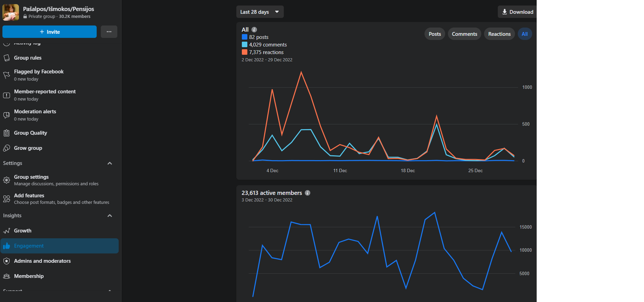The width and height of the screenshot is (644, 302).
Task: Click the Flagged by Facebook flag icon
Action: [x=7, y=75]
